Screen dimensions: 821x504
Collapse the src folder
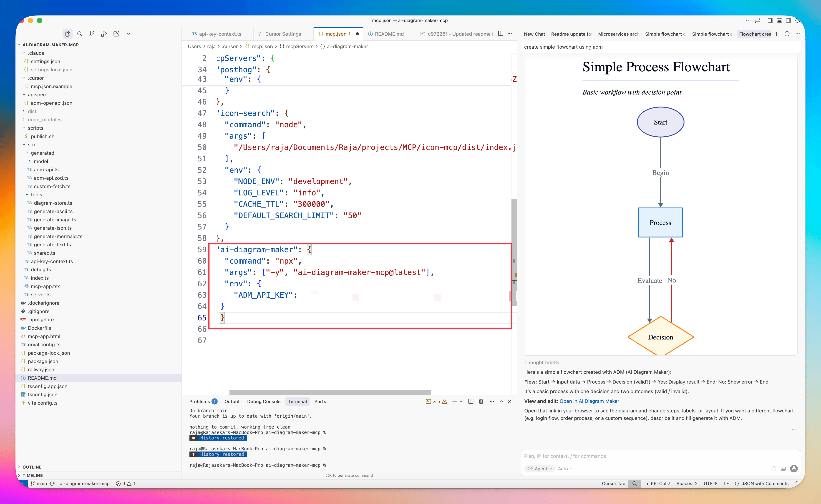(31, 144)
